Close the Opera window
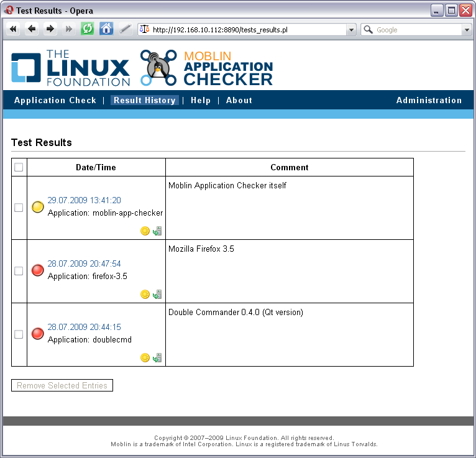This screenshot has height=458, width=476. (x=465, y=11)
